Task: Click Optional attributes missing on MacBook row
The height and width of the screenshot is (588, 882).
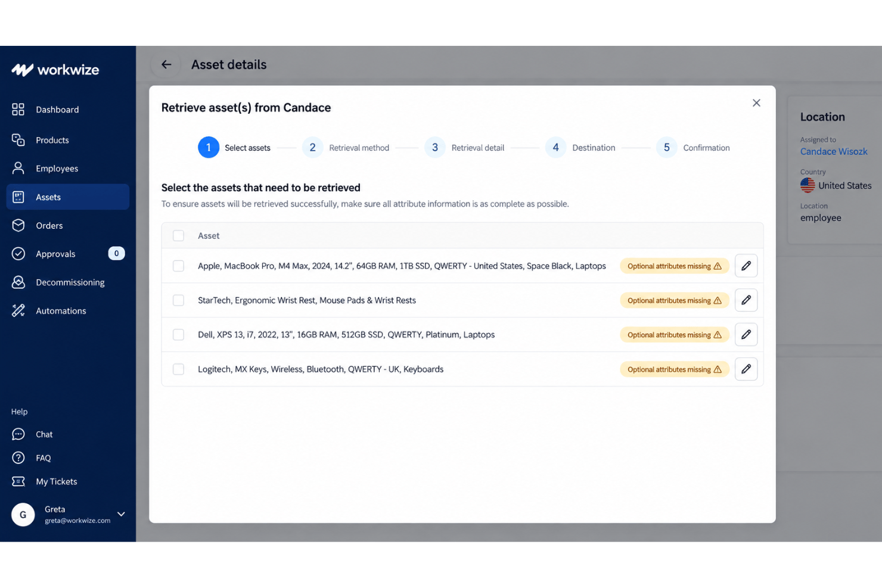Action: point(675,266)
